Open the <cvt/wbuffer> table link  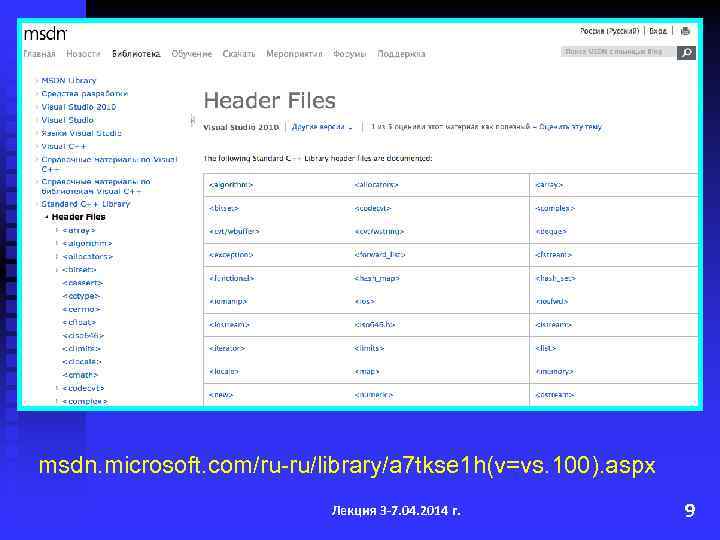[234, 231]
